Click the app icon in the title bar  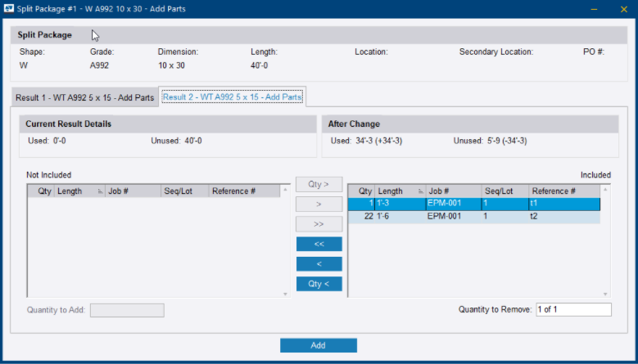point(9,7)
